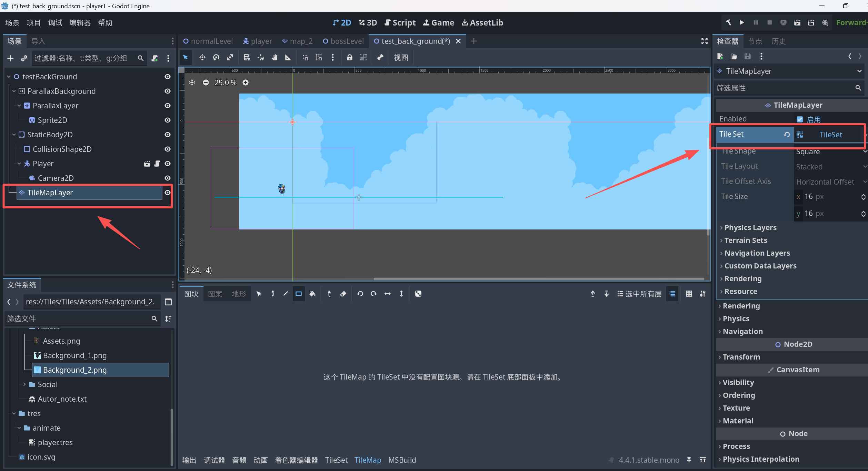
Task: Switch to the 地形 tab
Action: 239,294
